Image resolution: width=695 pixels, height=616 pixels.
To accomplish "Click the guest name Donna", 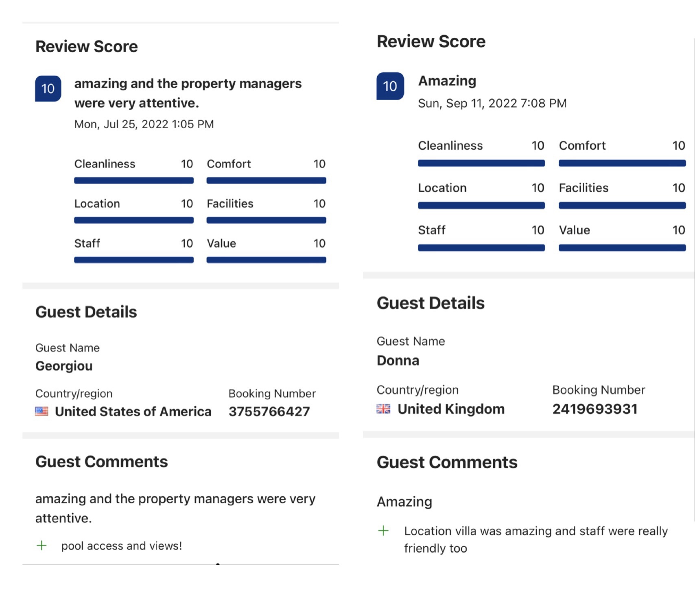I will (398, 360).
